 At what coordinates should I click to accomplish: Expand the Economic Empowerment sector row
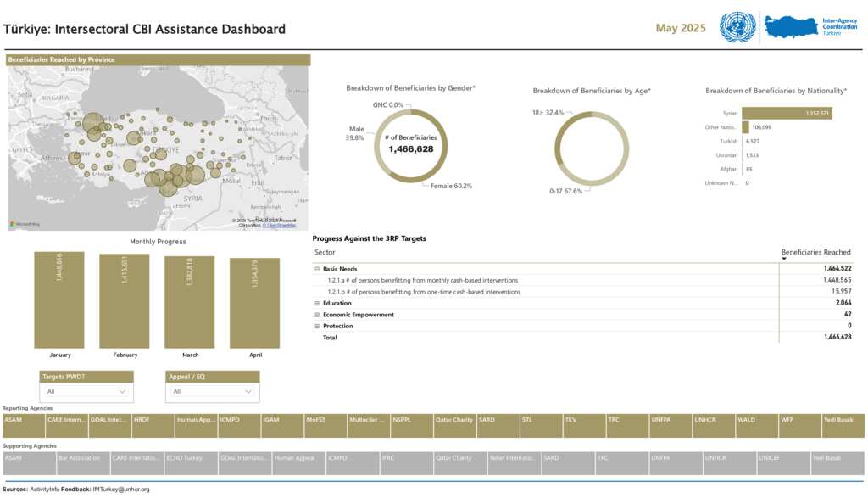(317, 315)
